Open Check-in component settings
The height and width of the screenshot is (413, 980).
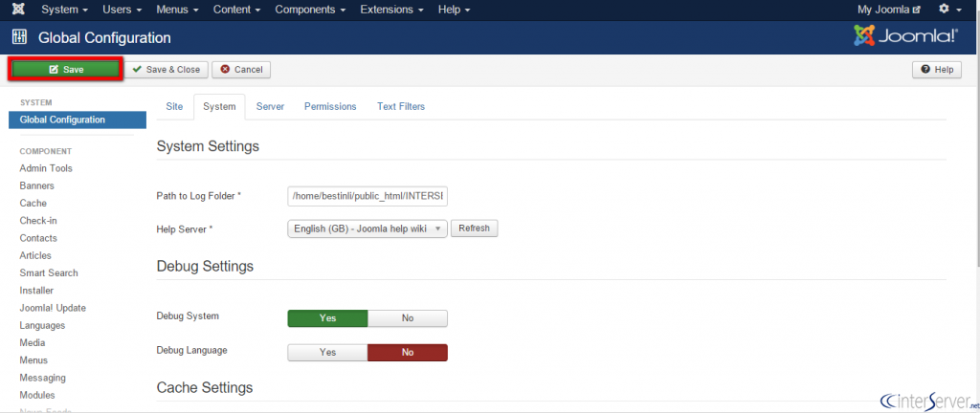click(x=38, y=221)
